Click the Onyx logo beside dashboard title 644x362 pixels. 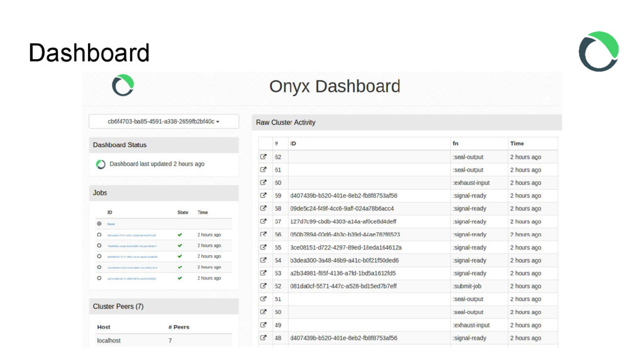(x=123, y=85)
